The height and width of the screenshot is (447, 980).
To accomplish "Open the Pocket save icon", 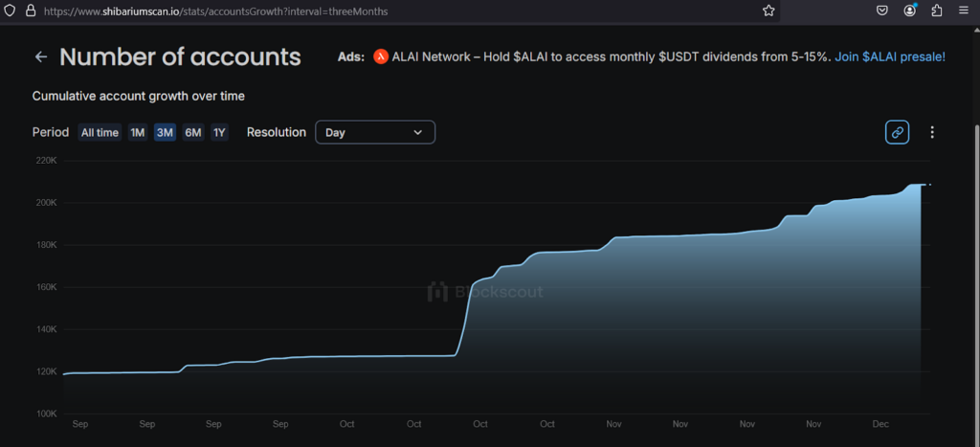I will pyautogui.click(x=881, y=11).
